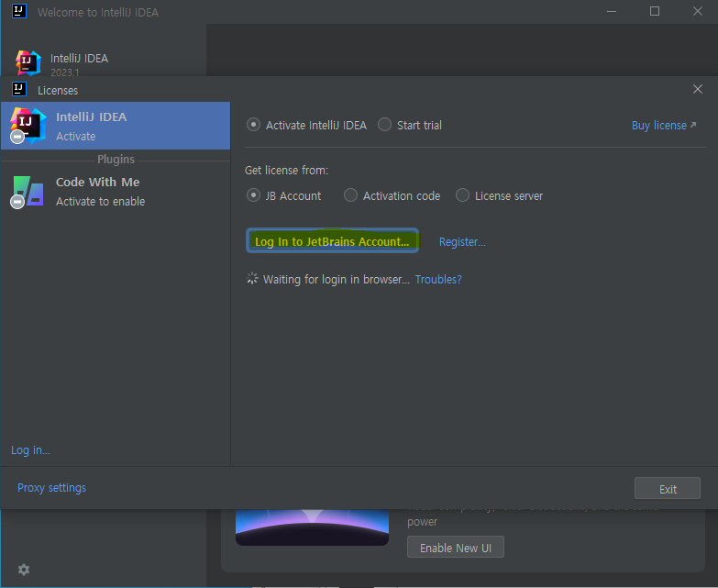Select Code With Me plugin entry
Screen dimensions: 718x588
[x=116, y=192]
